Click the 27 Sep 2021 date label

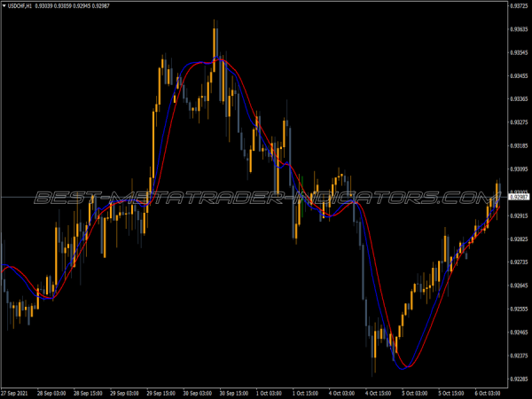click(x=14, y=393)
